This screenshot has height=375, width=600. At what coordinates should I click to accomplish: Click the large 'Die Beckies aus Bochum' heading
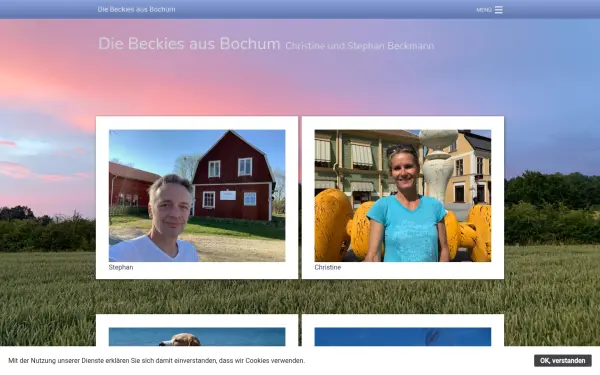(189, 44)
